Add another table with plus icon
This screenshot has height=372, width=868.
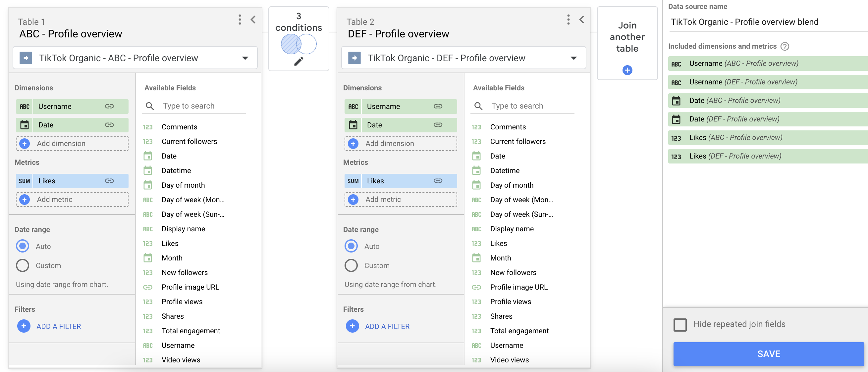[x=627, y=70]
